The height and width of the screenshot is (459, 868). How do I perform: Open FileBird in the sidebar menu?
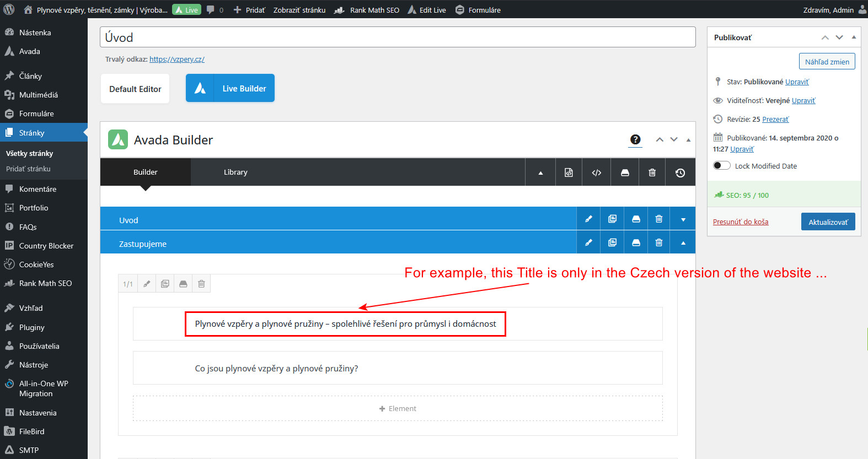(x=44, y=431)
